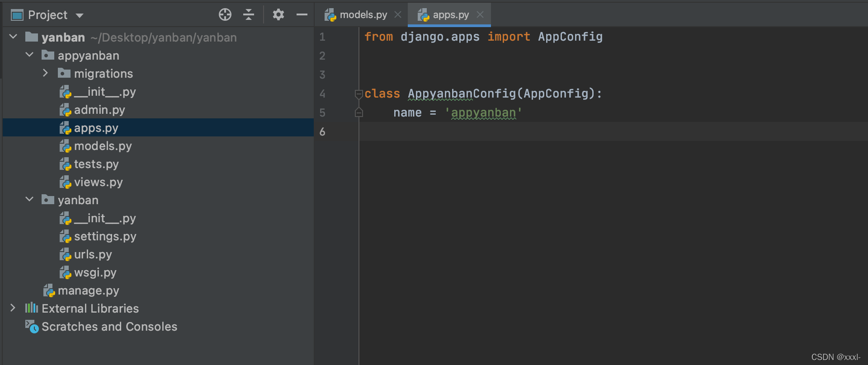Click the collapse all icon in Project panel

click(x=249, y=15)
